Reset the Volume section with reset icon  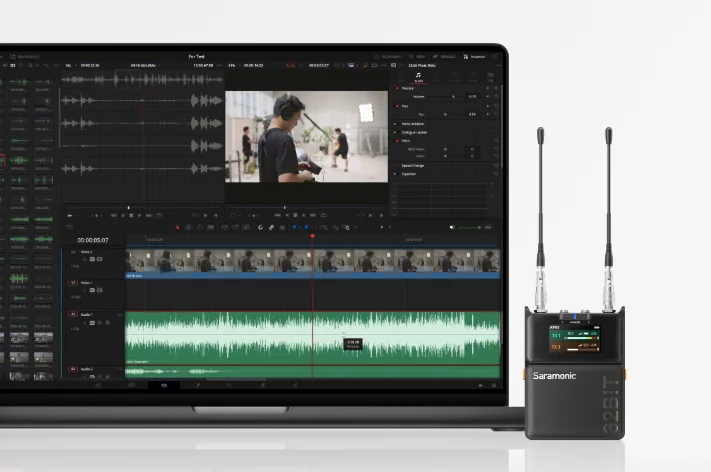tap(496, 88)
